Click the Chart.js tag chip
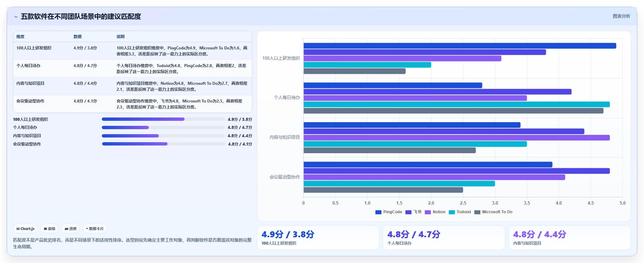644x263 pixels. pos(25,229)
